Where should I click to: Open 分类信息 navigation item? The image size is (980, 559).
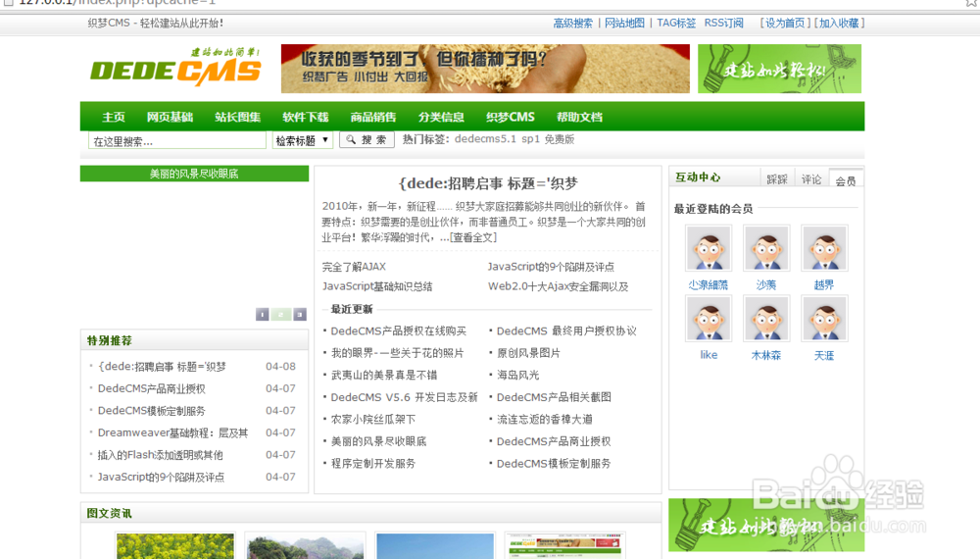pos(441,117)
